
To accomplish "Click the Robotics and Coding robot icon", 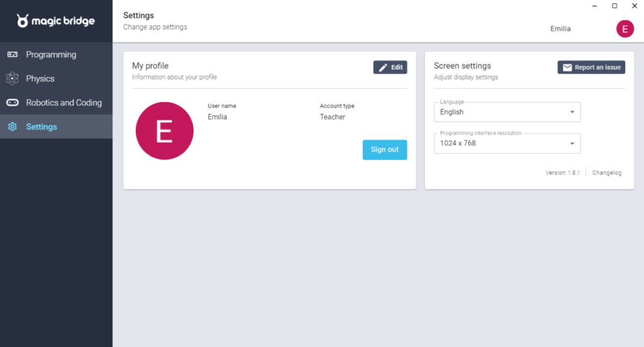I will click(13, 103).
